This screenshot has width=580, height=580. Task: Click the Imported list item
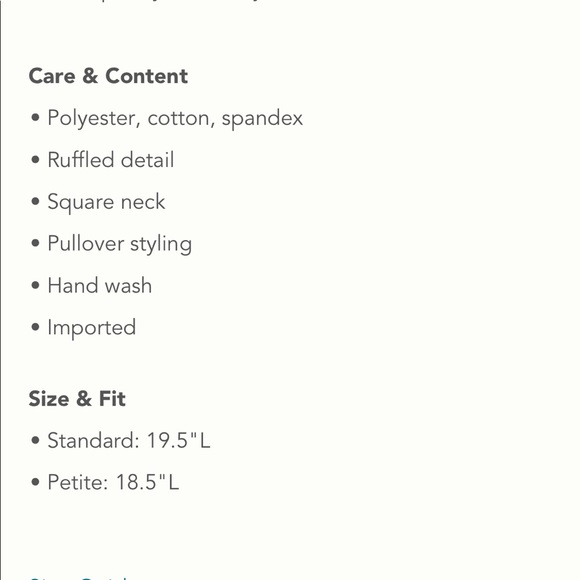point(91,328)
